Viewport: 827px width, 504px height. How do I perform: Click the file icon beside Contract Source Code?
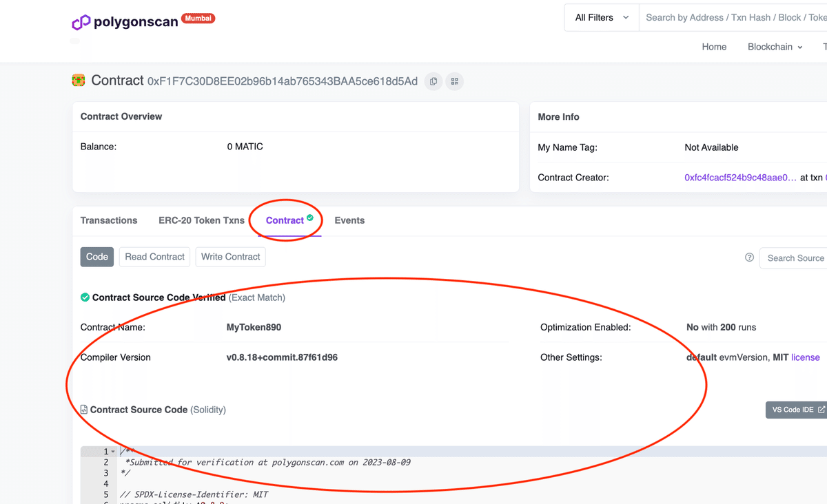pyautogui.click(x=84, y=409)
